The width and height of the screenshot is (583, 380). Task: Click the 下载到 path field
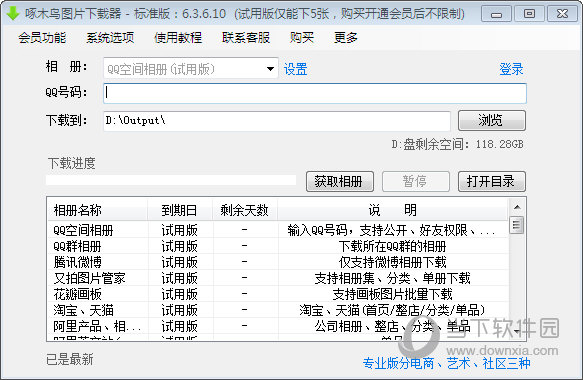(277, 120)
